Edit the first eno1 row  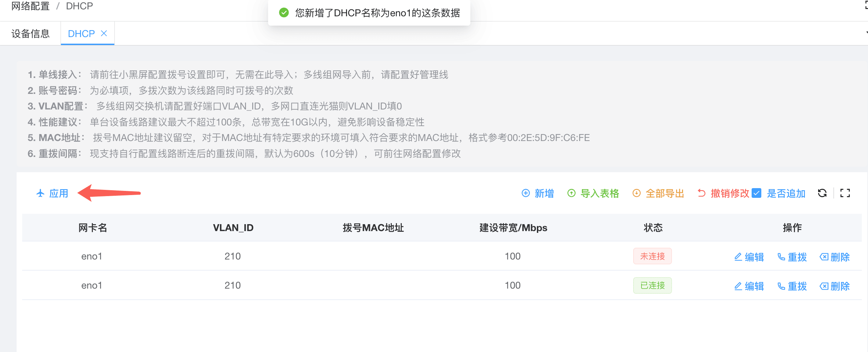point(749,257)
